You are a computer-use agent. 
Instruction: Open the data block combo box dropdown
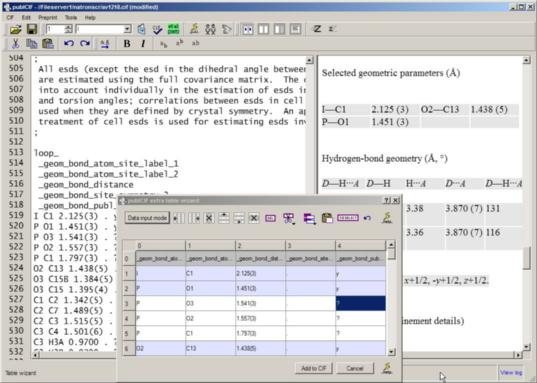click(x=127, y=29)
